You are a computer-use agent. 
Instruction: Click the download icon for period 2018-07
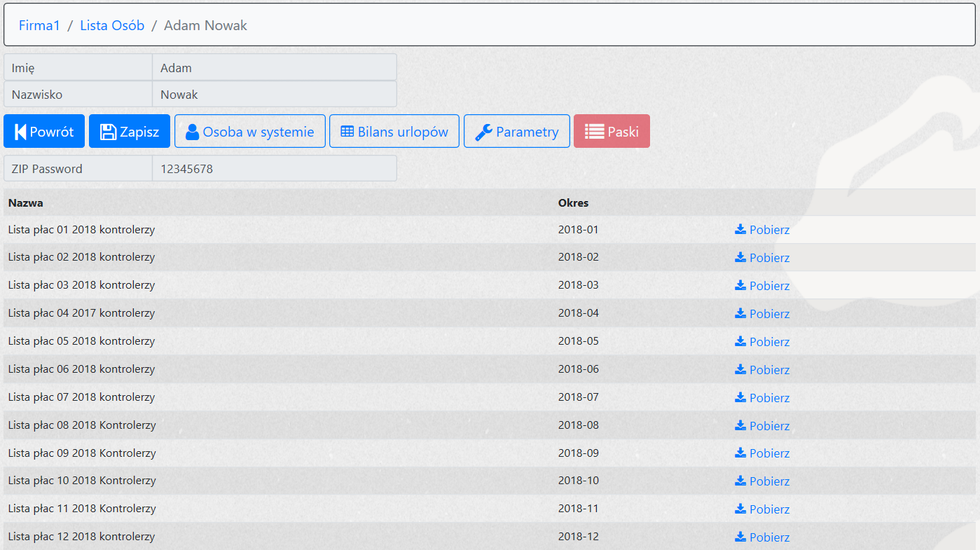(740, 397)
